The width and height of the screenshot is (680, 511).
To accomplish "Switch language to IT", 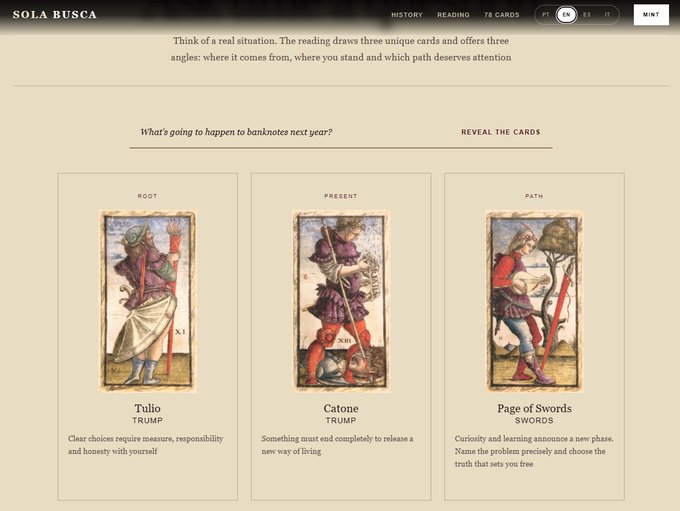I will pyautogui.click(x=607, y=15).
